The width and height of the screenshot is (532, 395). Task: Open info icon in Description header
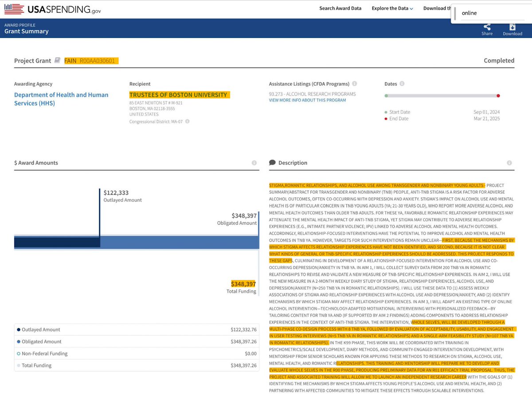(x=509, y=163)
